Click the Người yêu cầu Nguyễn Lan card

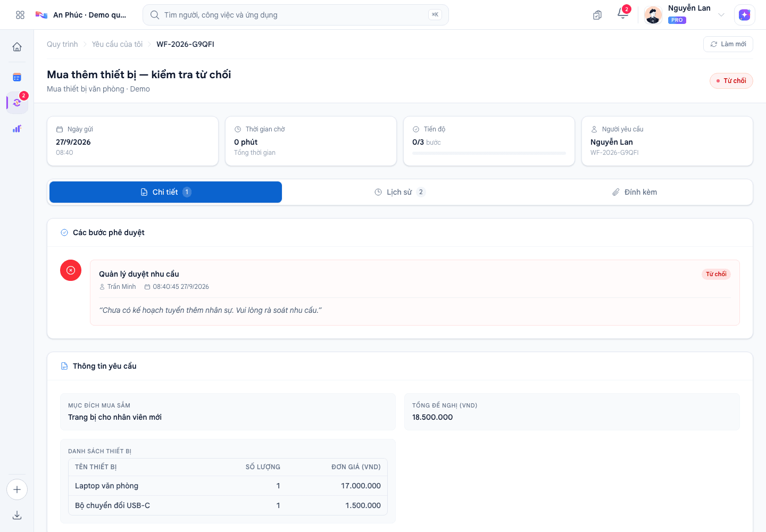(668, 141)
